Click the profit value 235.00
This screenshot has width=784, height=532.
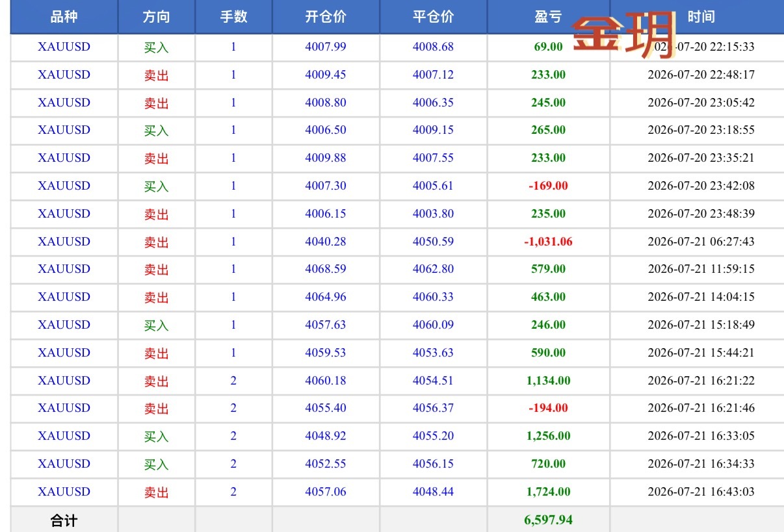click(x=548, y=214)
